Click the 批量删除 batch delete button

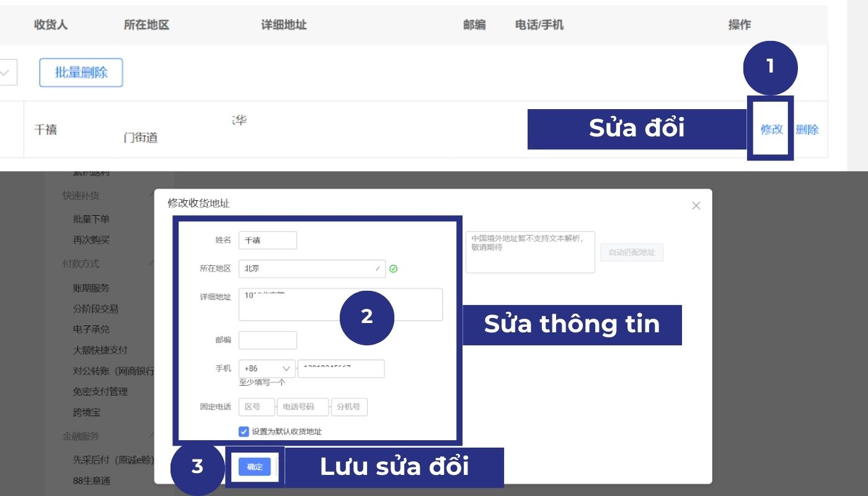pos(81,73)
